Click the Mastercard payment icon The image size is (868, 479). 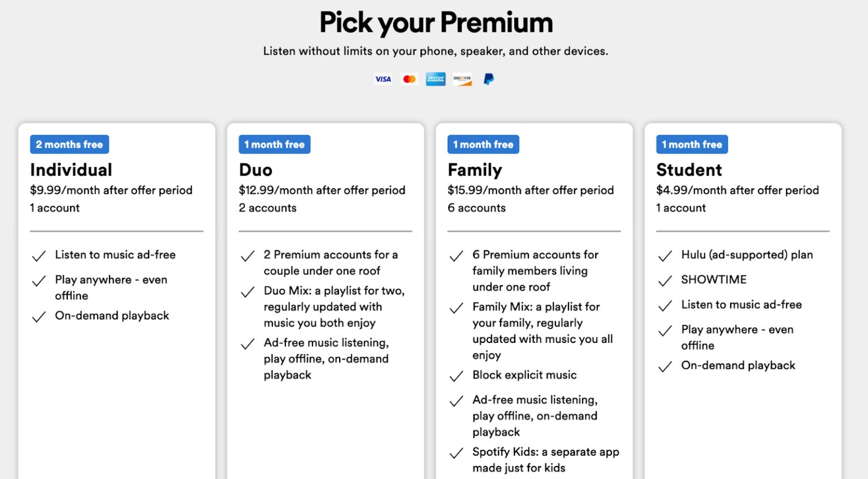coord(409,79)
